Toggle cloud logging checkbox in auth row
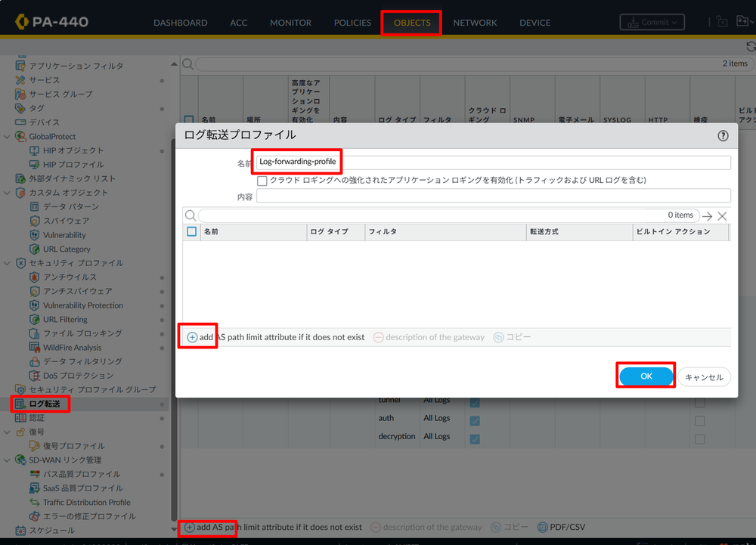 (475, 421)
